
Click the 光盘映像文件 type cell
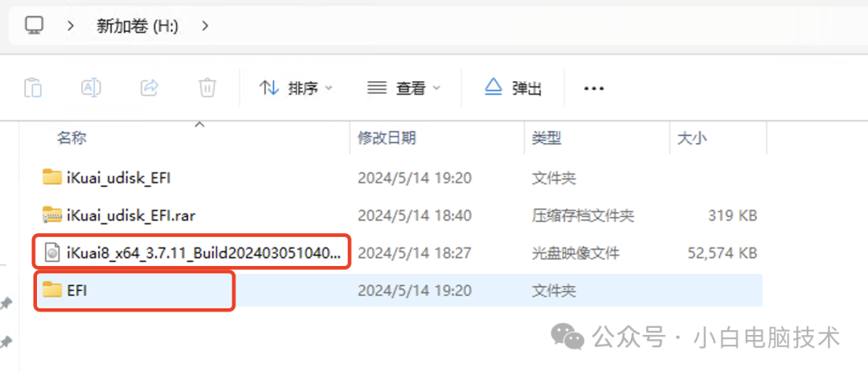(x=575, y=253)
